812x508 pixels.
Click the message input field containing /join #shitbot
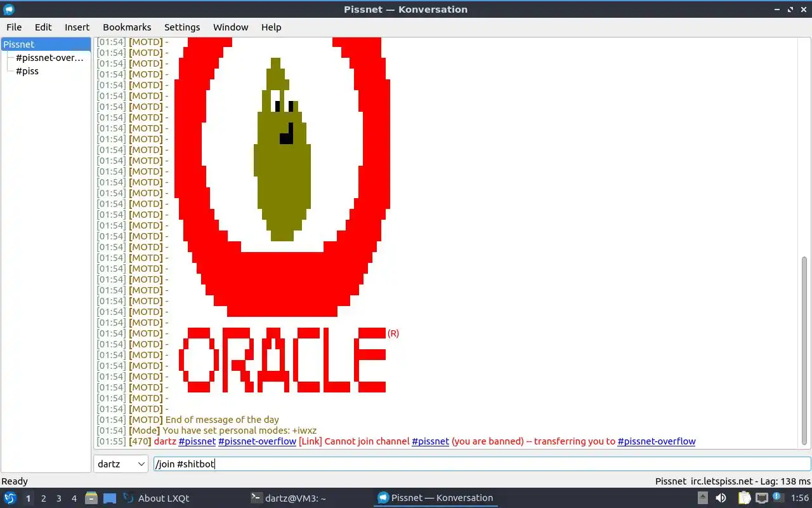click(x=482, y=464)
